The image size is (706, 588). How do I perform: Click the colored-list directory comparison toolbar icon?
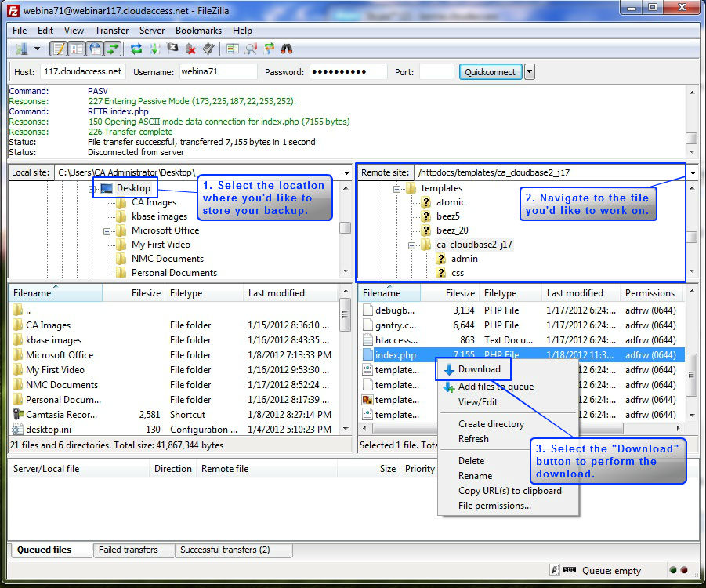[233, 49]
